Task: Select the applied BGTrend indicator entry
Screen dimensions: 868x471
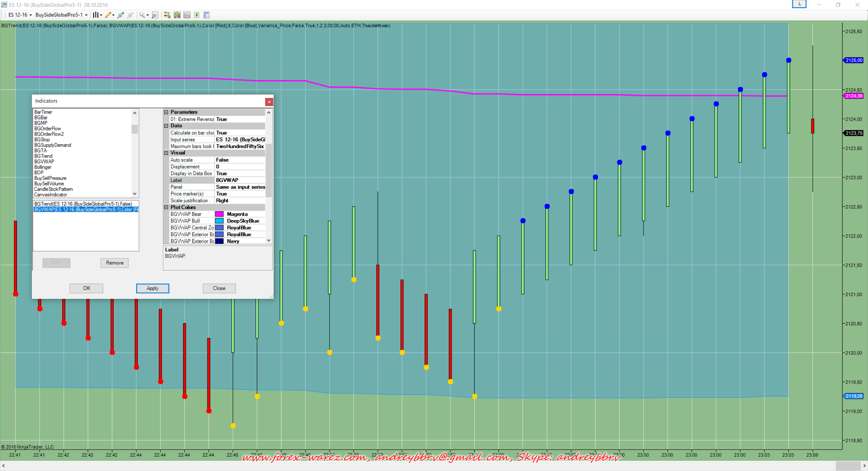Action: coord(83,204)
